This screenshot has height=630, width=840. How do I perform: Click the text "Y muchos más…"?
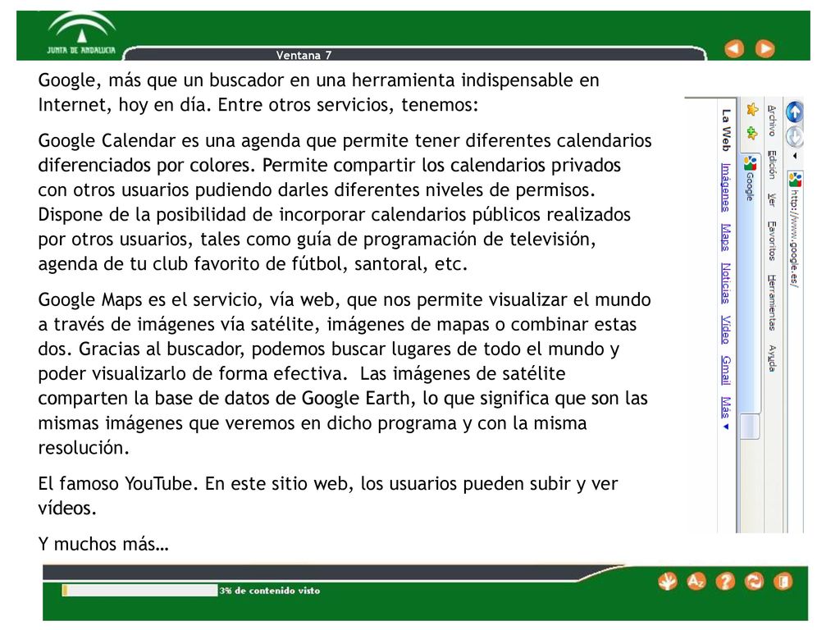click(x=103, y=545)
